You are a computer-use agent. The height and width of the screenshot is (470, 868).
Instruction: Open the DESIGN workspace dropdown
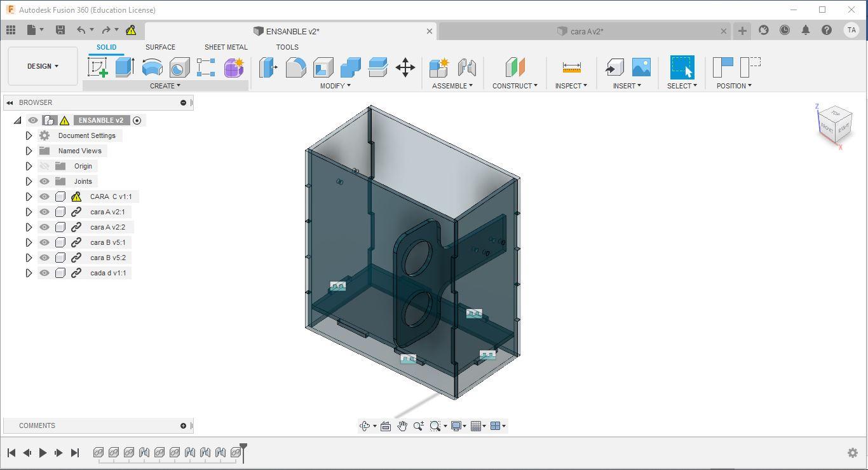tap(43, 66)
